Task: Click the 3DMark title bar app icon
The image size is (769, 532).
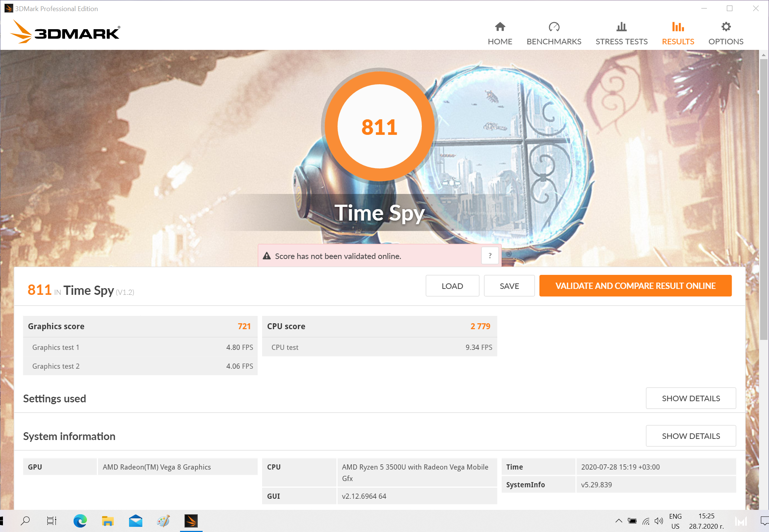Action: pos(9,8)
